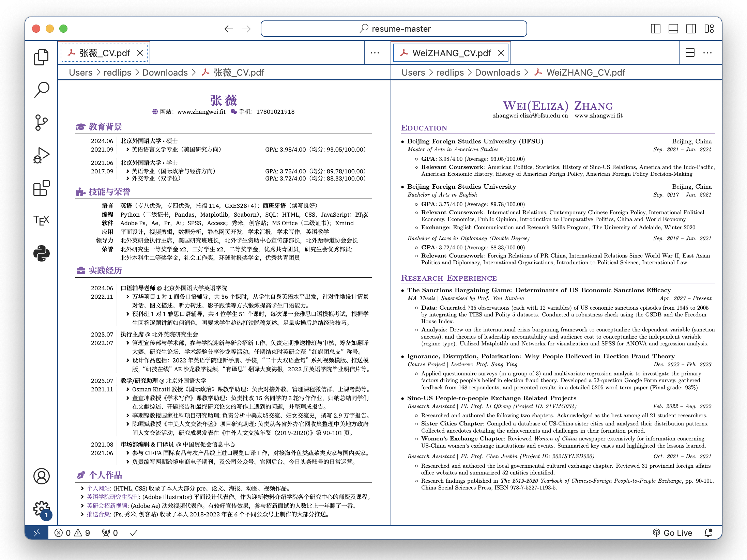Image resolution: width=747 pixels, height=560 pixels.
Task: Click the pen nib icon beside 个人作品
Action: click(81, 475)
